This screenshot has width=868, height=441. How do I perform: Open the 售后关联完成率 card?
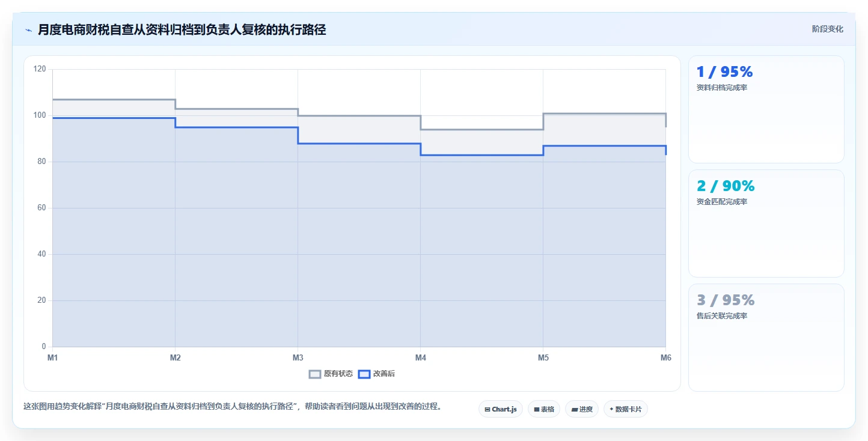[x=766, y=338]
